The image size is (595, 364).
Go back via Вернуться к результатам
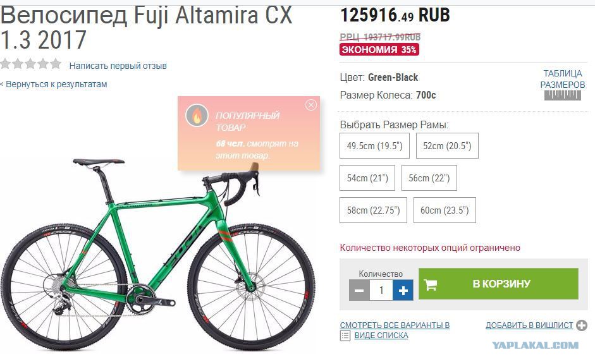[x=54, y=84]
